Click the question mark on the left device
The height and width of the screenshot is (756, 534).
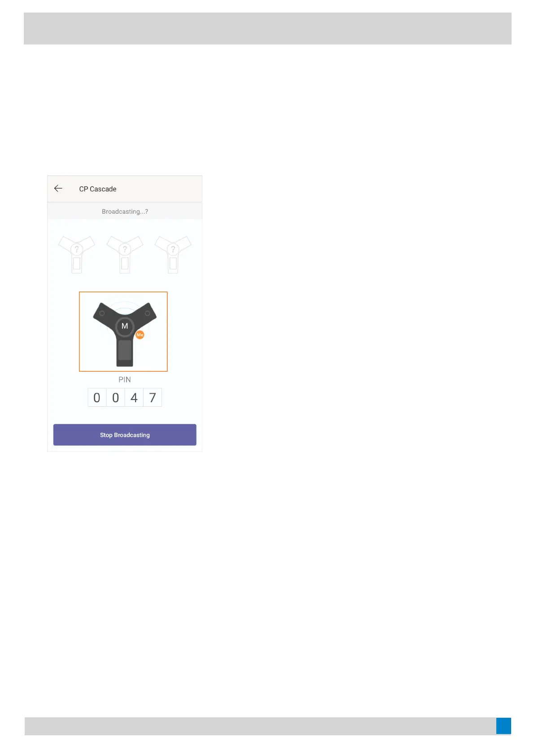point(77,249)
